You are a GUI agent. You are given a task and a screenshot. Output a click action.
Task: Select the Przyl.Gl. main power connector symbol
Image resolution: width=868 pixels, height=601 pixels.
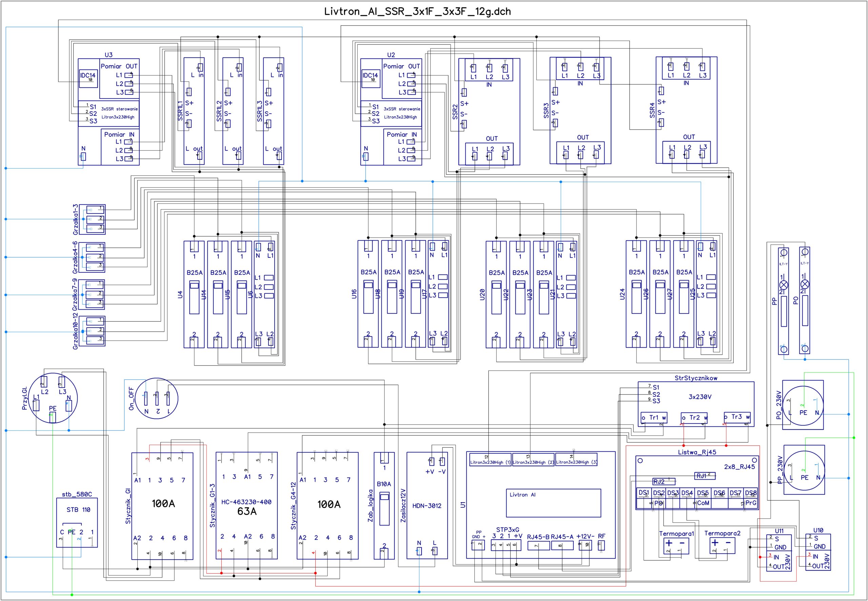[53, 398]
